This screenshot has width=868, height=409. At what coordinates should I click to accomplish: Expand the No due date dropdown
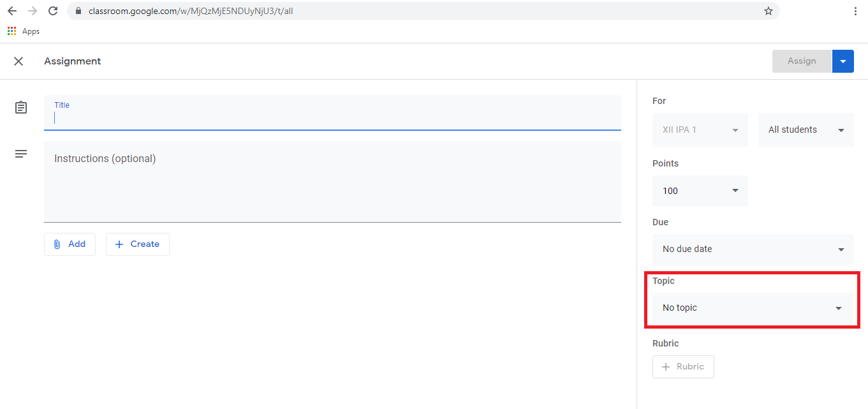point(753,249)
